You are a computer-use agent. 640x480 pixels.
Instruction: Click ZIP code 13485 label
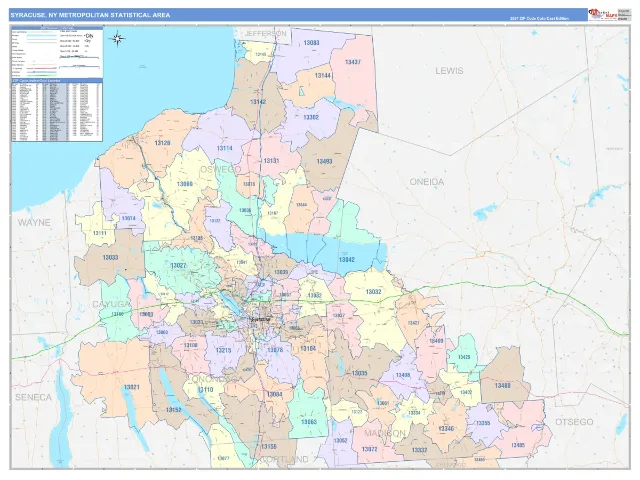(518, 445)
